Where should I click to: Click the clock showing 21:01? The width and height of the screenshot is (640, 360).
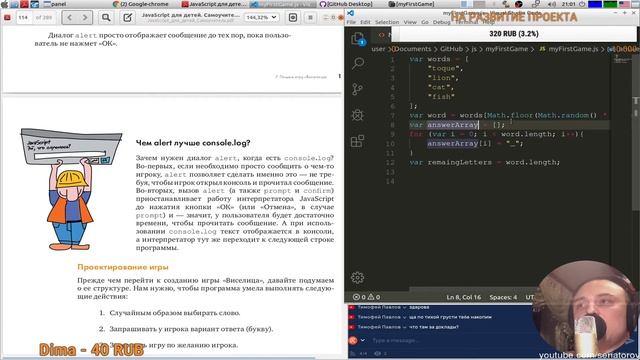point(568,4)
